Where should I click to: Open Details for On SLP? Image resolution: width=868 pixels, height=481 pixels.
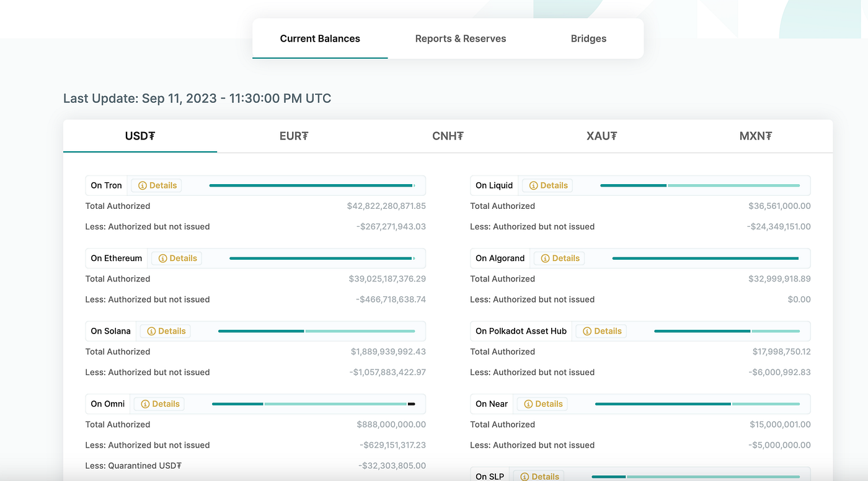[x=539, y=476]
